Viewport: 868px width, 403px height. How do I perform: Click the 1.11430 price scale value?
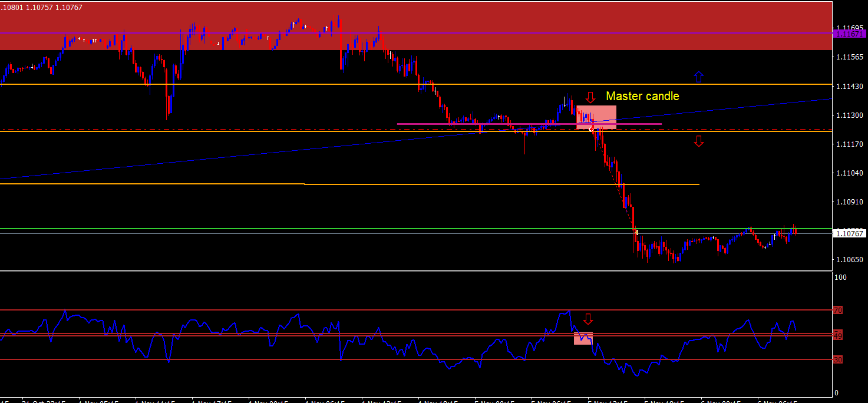850,87
